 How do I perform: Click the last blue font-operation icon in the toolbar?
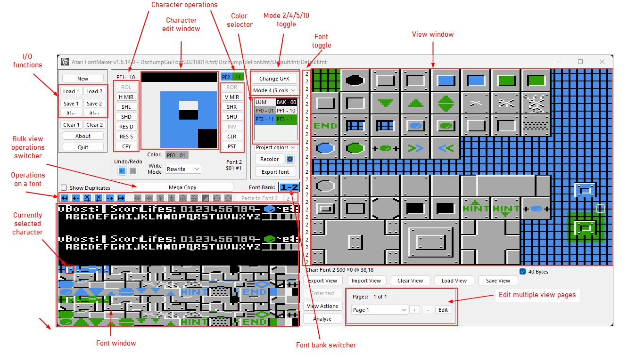[121, 198]
